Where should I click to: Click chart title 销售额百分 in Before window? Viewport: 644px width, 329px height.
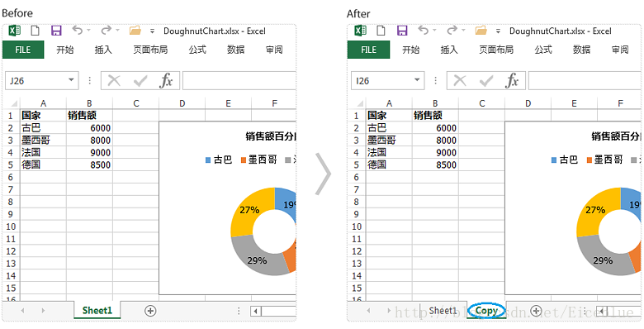[271, 136]
